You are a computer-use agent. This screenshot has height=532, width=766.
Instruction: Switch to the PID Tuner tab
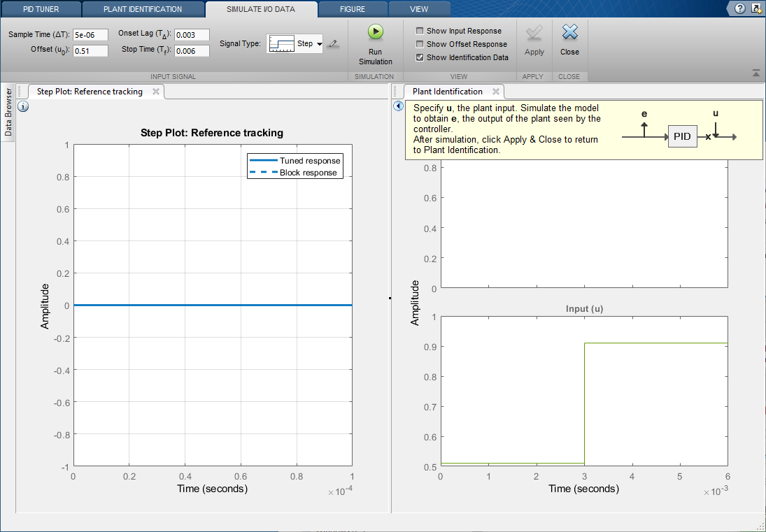(42, 9)
